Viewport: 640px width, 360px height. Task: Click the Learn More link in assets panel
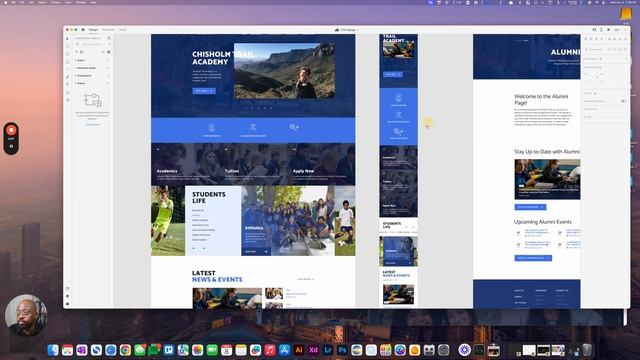(92, 124)
